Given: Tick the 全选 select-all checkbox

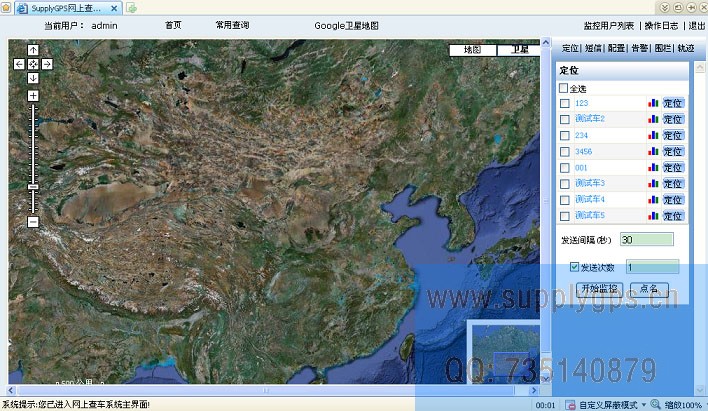Looking at the screenshot, I should point(564,88).
